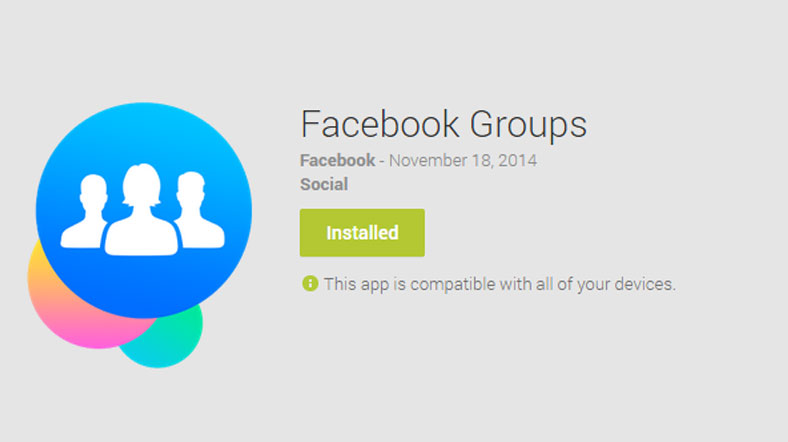Open the Social category link

(324, 184)
